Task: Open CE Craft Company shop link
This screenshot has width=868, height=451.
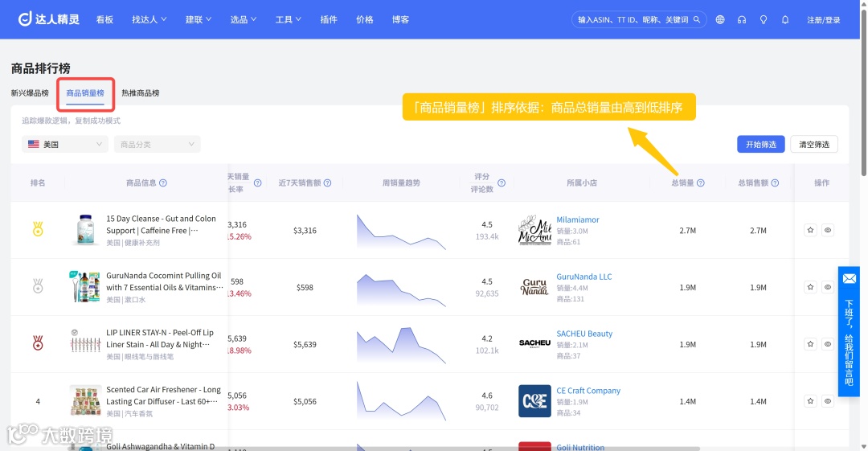Action: [588, 391]
